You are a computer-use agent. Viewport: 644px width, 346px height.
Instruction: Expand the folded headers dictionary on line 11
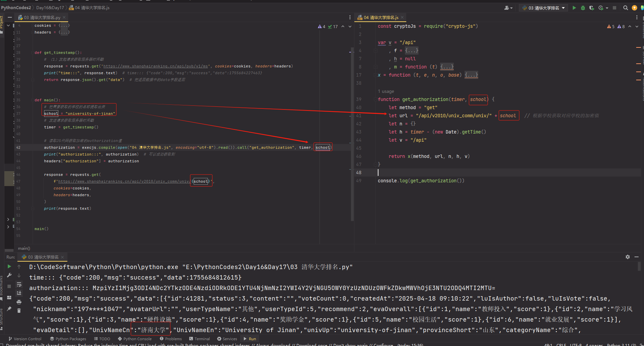pos(64,32)
